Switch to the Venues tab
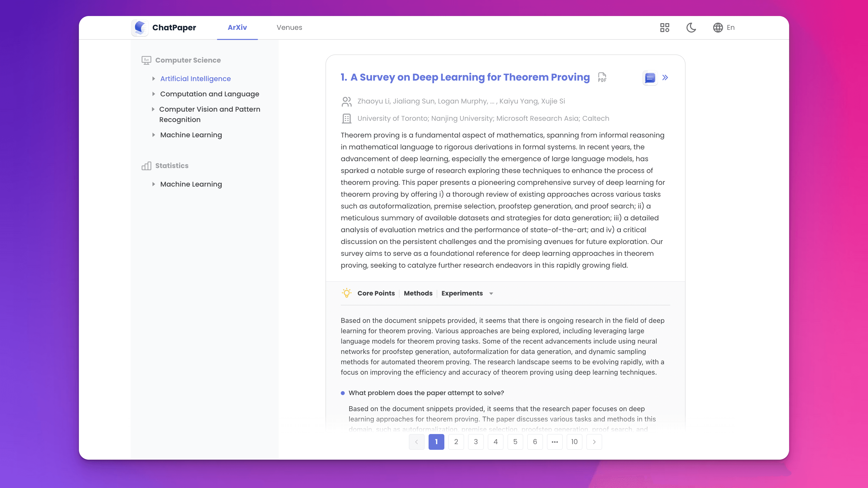 (289, 28)
